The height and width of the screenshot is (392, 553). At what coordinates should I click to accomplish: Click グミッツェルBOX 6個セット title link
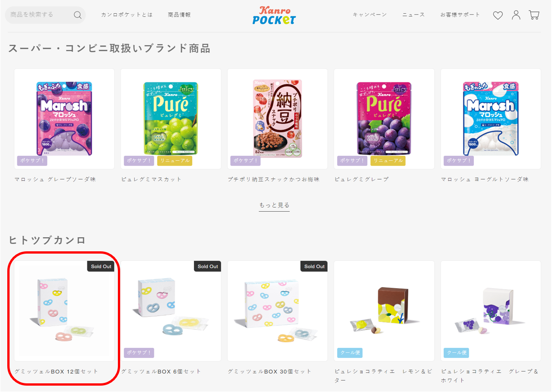click(161, 372)
